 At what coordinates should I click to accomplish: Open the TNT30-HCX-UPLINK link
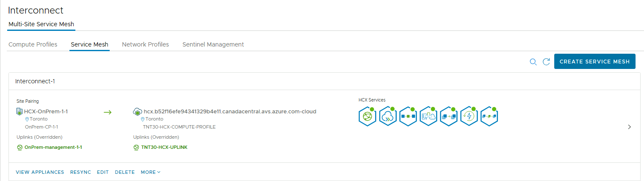[164, 148]
